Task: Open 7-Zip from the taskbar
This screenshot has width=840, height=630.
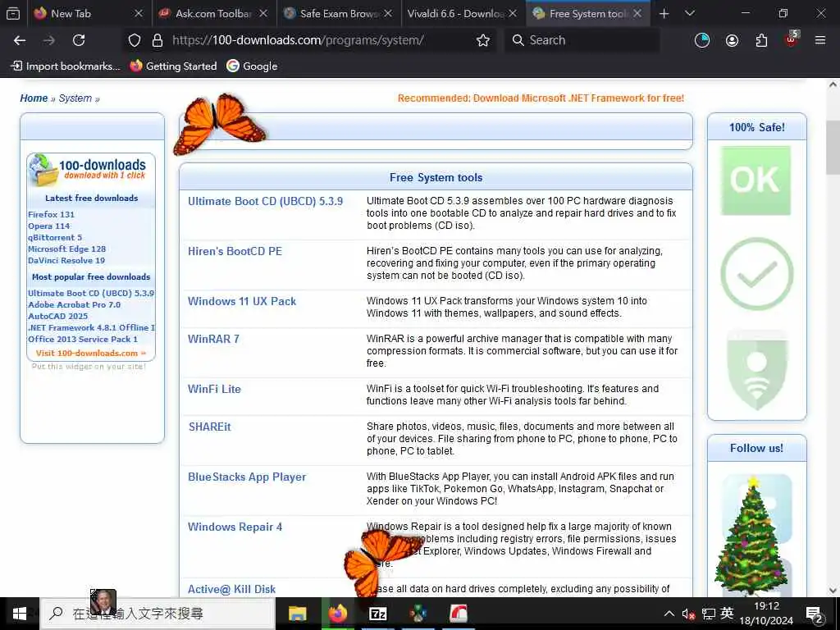Action: pyautogui.click(x=377, y=614)
